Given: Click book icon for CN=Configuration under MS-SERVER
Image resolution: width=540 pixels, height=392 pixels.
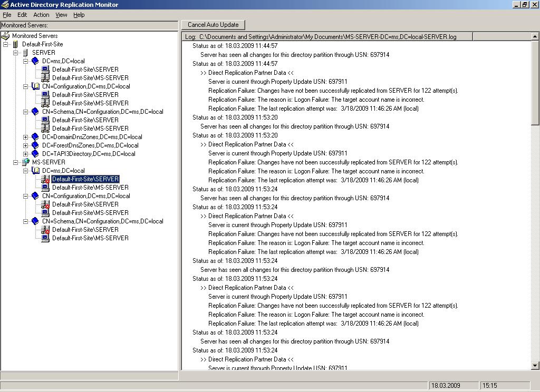Looking at the screenshot, I should point(35,196).
